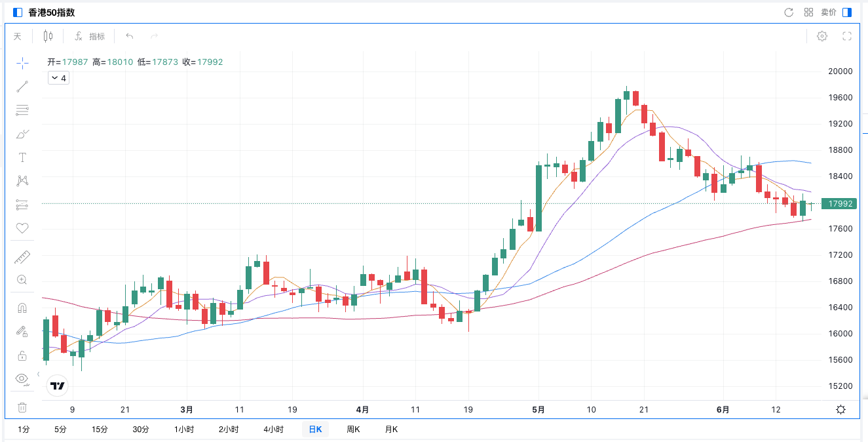Hide all drawings with the eye icon
The width and height of the screenshot is (868, 442).
coord(22,378)
